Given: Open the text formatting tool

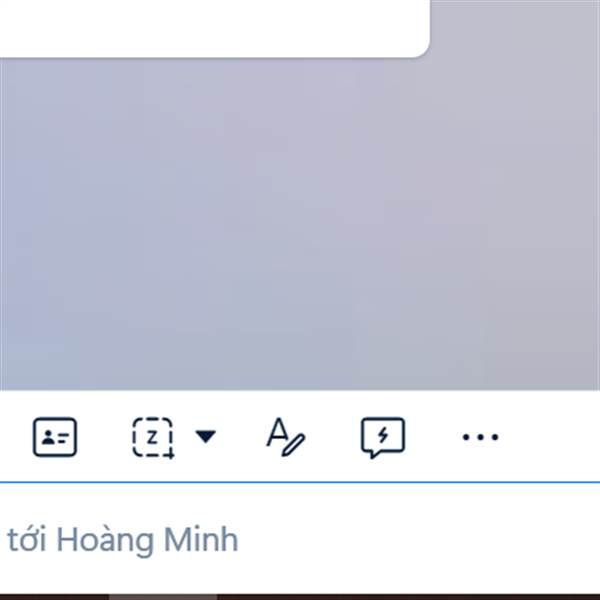Looking at the screenshot, I should pos(285,437).
